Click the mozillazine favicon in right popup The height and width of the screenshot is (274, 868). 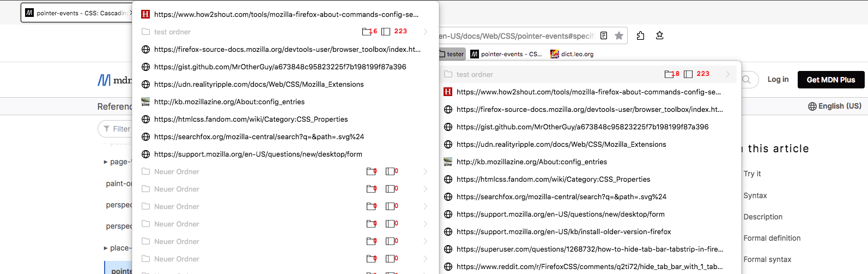pos(448,162)
